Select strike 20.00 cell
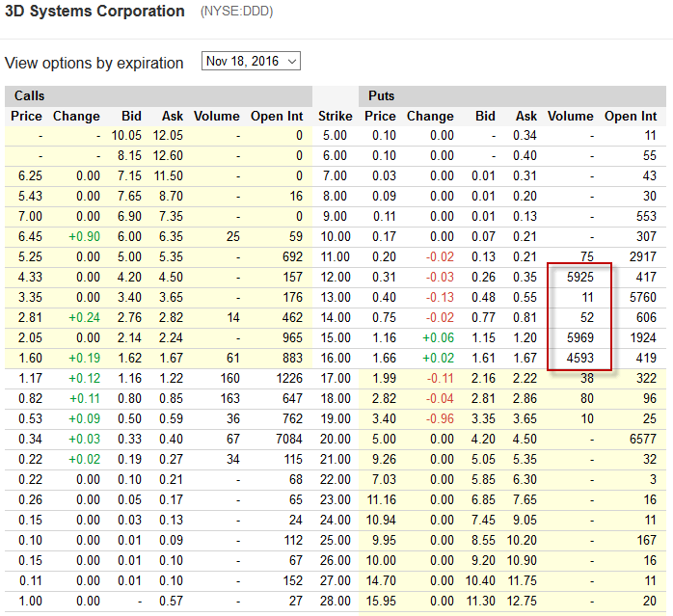The image size is (673, 616). [336, 440]
